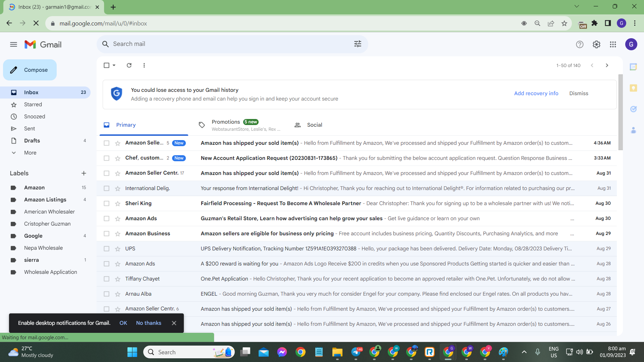Click the Windows taskbar Search box
This screenshot has height=362, width=644.
tap(189, 352)
